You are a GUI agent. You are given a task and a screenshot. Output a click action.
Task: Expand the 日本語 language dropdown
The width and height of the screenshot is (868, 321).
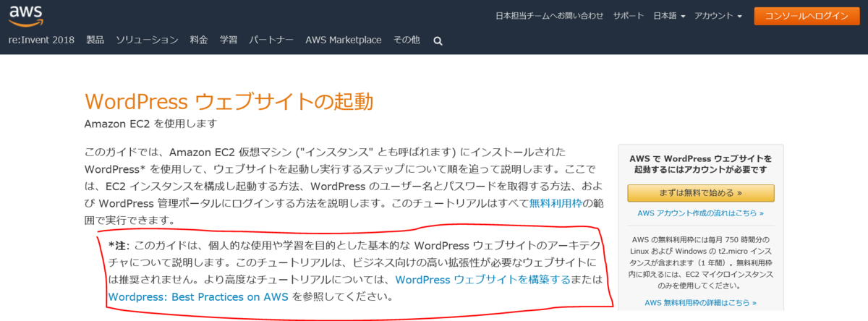[x=669, y=15]
